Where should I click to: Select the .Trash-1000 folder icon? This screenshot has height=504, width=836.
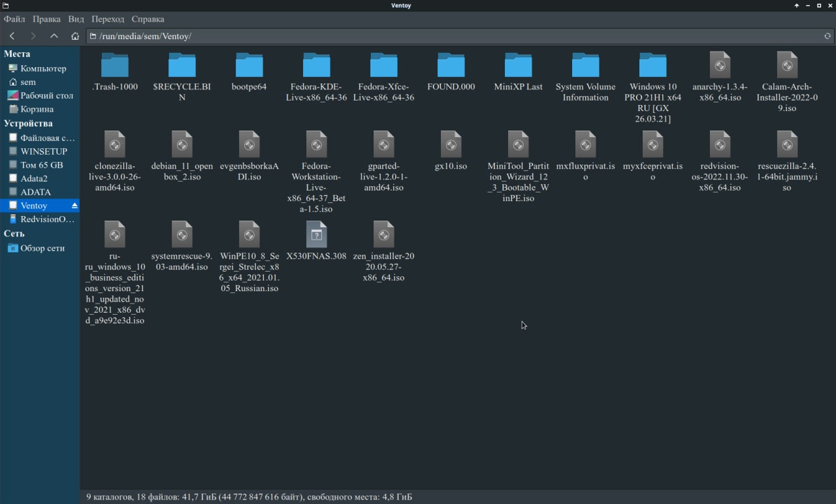coord(115,65)
